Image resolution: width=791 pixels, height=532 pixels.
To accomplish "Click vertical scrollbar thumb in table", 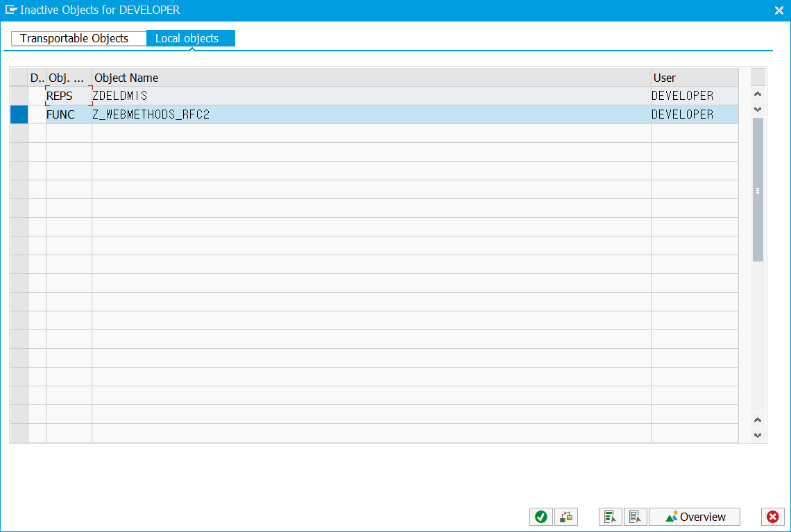I will [x=758, y=190].
